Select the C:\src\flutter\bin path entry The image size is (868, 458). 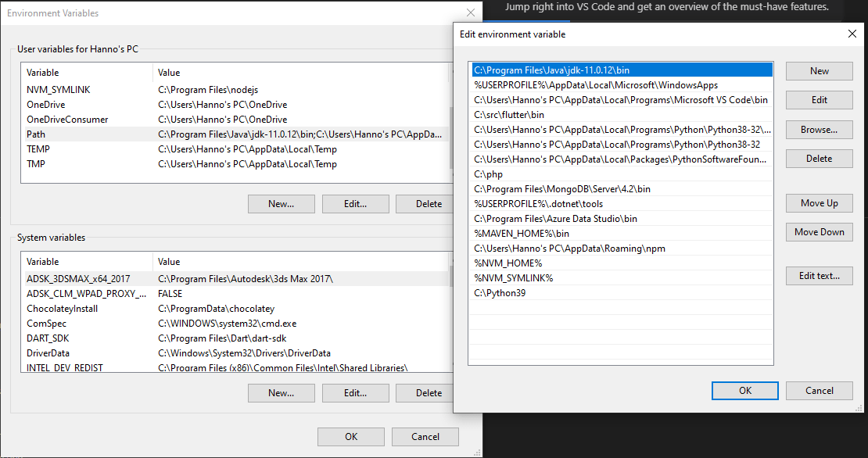coord(547,114)
